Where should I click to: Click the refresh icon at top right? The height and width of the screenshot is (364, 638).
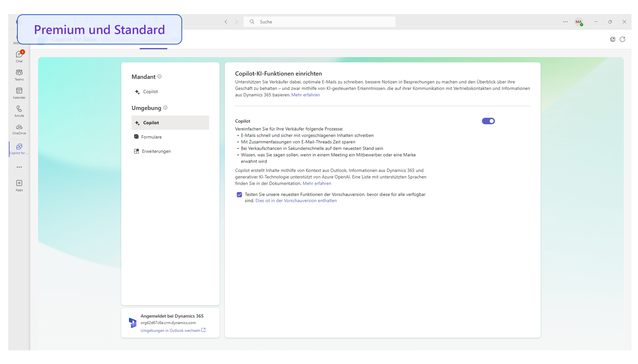click(x=622, y=39)
